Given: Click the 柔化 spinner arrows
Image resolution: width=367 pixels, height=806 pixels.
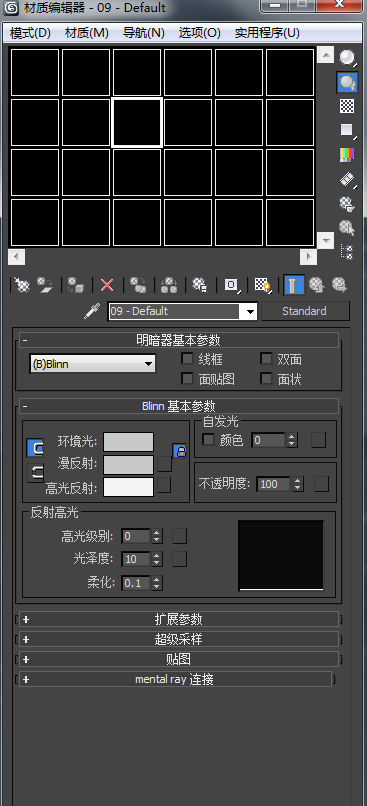Looking at the screenshot, I should pos(157,583).
